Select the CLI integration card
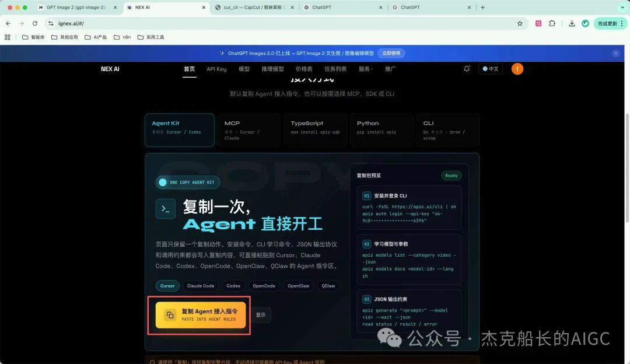 coord(447,129)
